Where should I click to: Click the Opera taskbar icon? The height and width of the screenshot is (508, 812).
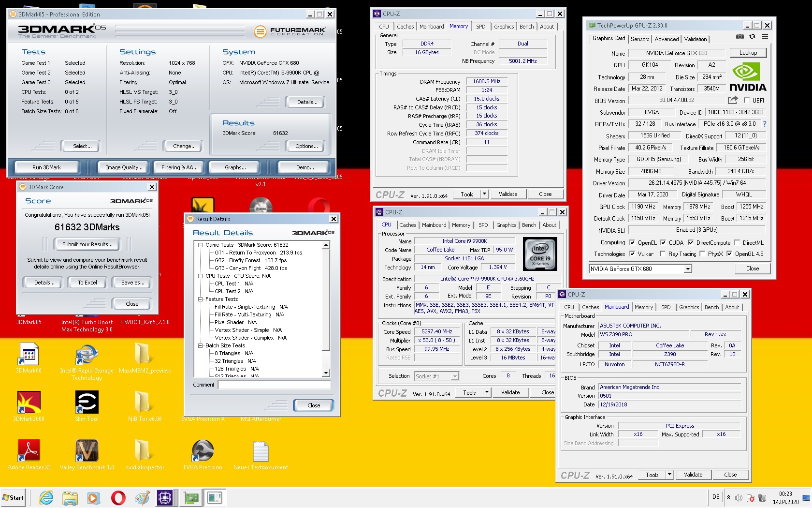point(118,497)
